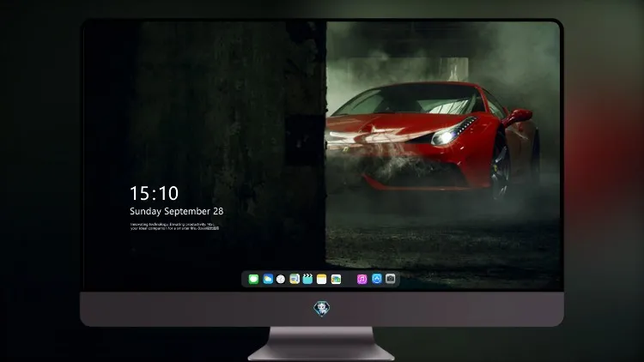The width and height of the screenshot is (644, 362).
Task: Click the small tagline under the date
Action: [174, 226]
